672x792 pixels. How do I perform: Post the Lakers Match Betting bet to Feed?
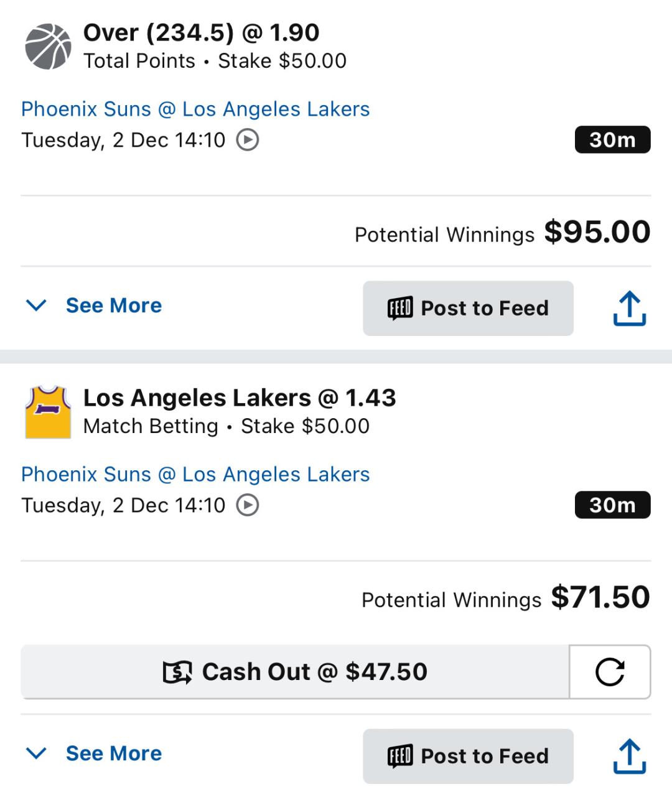pyautogui.click(x=468, y=757)
